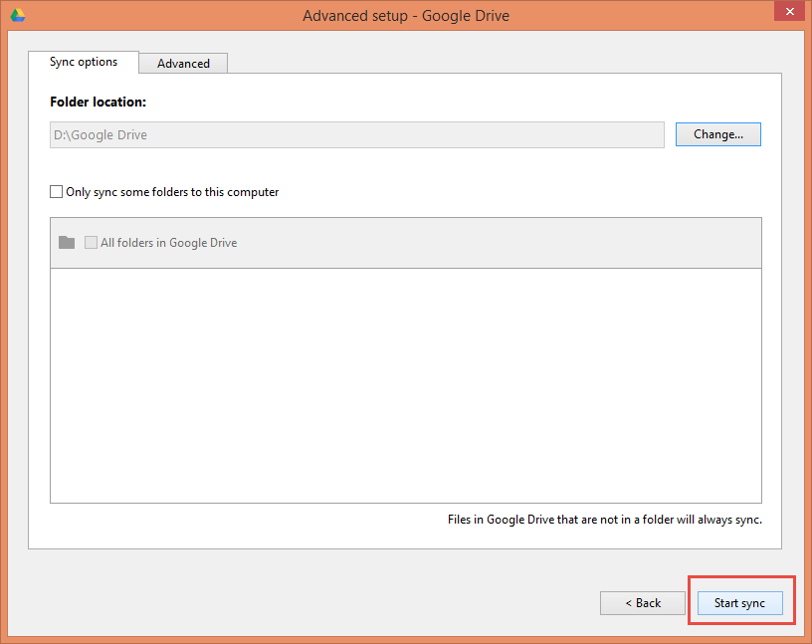This screenshot has height=644, width=812.
Task: Go to previous step with Back button
Action: 643,603
